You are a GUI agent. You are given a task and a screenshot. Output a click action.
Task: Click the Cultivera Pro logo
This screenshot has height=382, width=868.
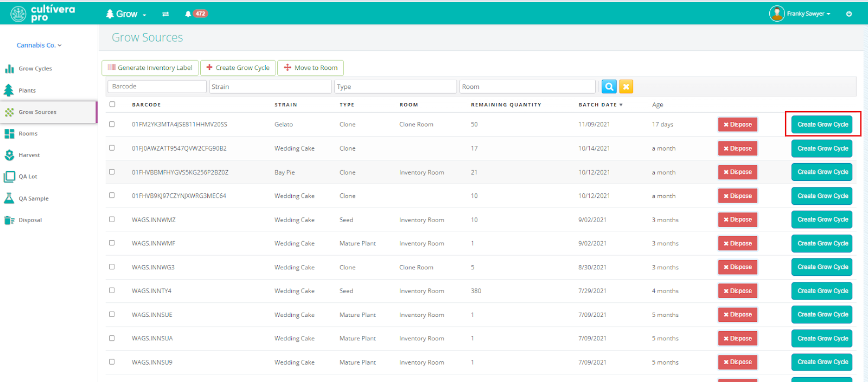pos(42,14)
